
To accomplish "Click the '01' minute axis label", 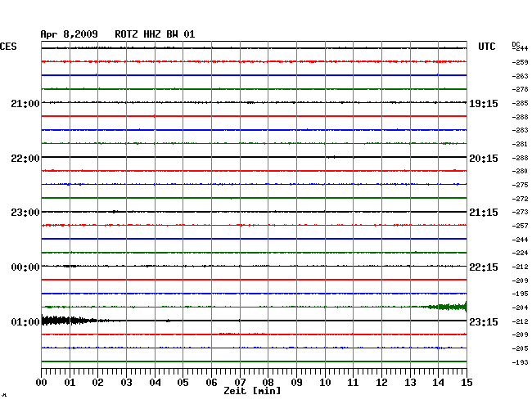I will point(70,383).
